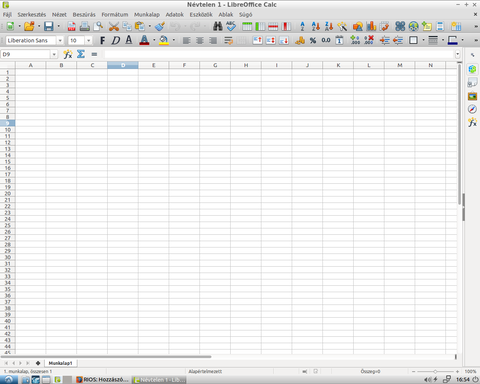Add a decimal place
This screenshot has width=480, height=384.
pos(355,40)
